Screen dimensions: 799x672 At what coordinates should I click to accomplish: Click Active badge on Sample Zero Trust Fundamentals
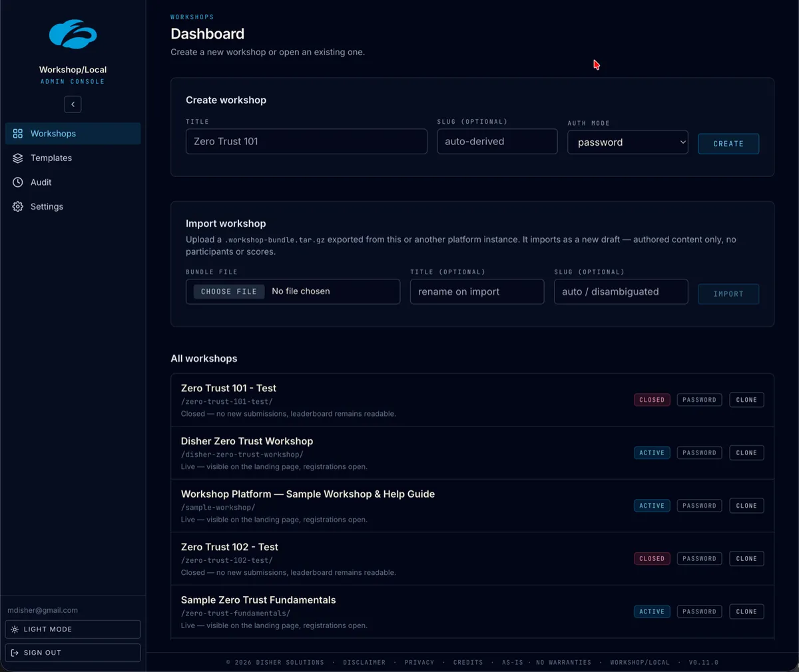652,611
